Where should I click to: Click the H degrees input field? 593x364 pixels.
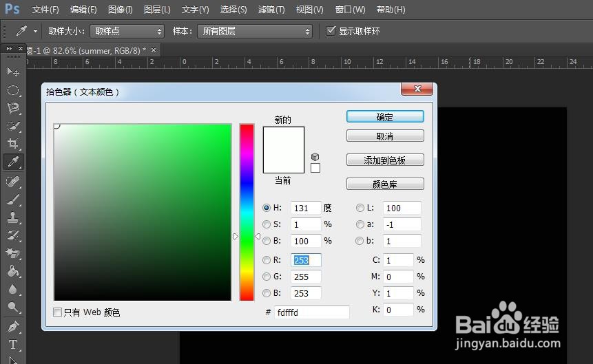pyautogui.click(x=306, y=208)
